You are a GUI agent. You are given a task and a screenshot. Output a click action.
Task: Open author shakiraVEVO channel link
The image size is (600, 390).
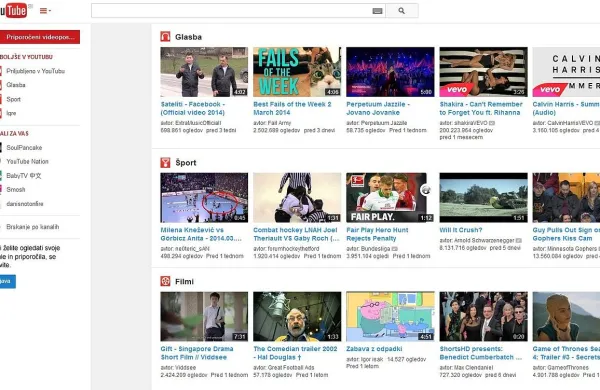click(x=470, y=123)
